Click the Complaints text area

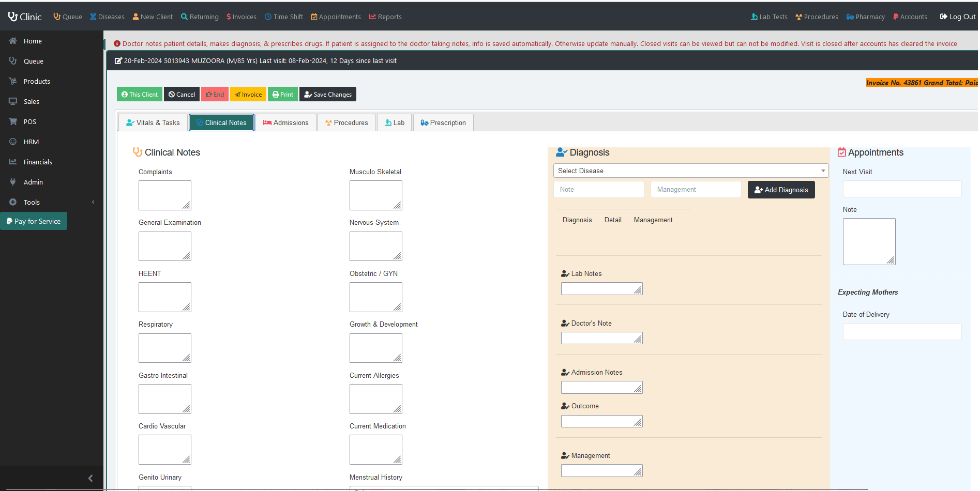[x=165, y=195]
